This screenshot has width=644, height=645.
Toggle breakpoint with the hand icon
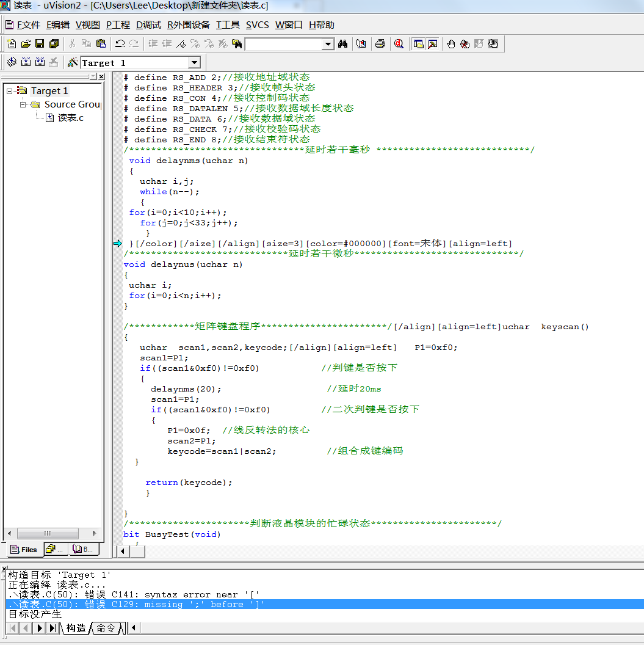click(x=451, y=43)
